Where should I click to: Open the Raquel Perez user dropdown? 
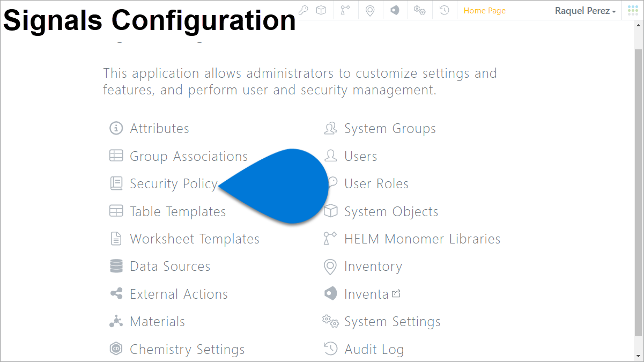[x=585, y=11]
